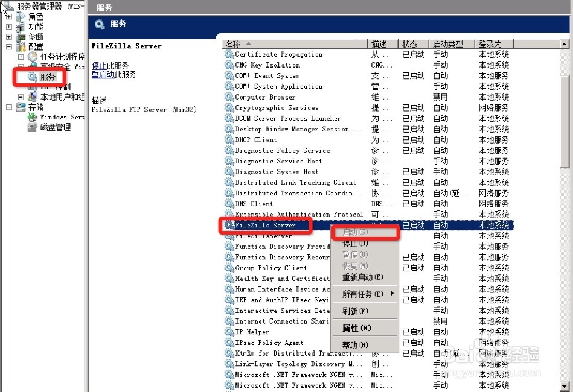Viewport: 573px width, 392px height.
Task: Click the WMI 控制 icon in the tree
Action: pos(31,87)
